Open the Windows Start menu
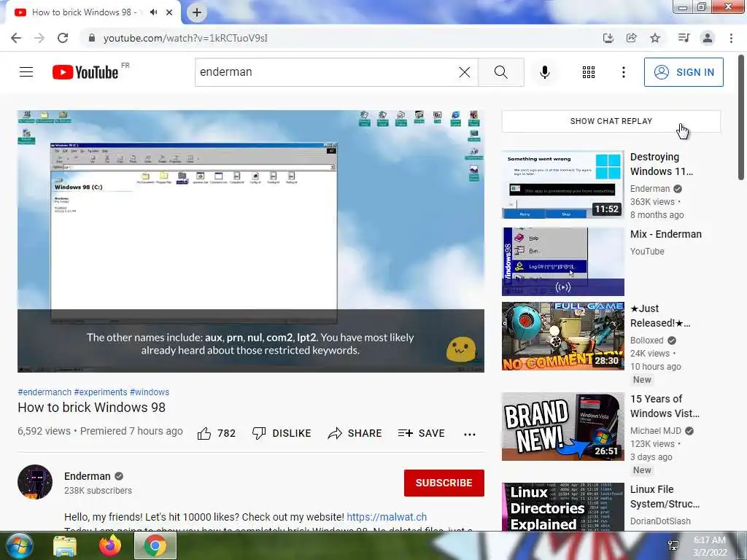 click(19, 545)
